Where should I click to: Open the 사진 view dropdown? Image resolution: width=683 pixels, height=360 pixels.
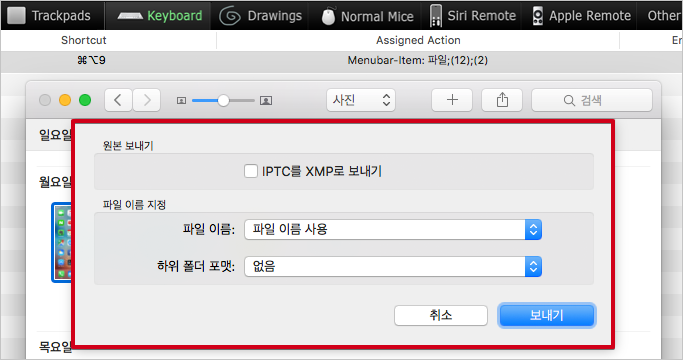coord(361,100)
